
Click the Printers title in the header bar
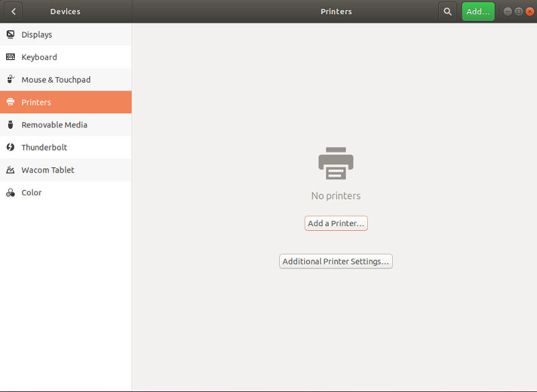336,11
